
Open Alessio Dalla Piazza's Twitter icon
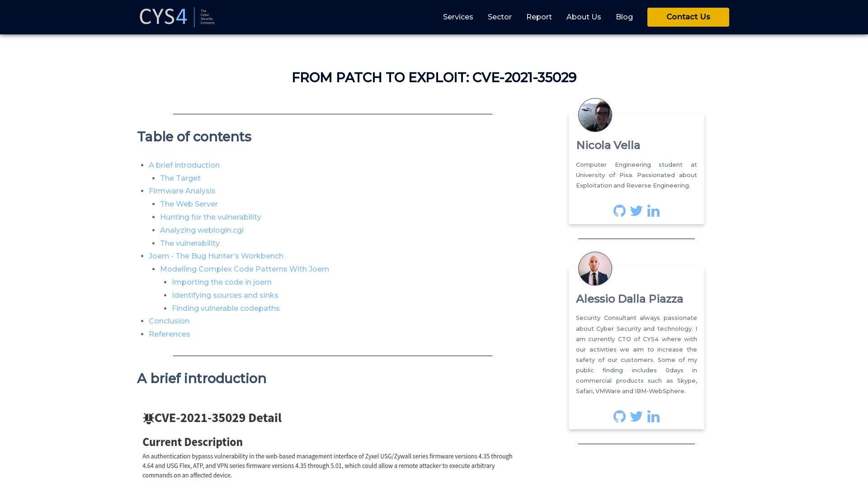point(637,417)
